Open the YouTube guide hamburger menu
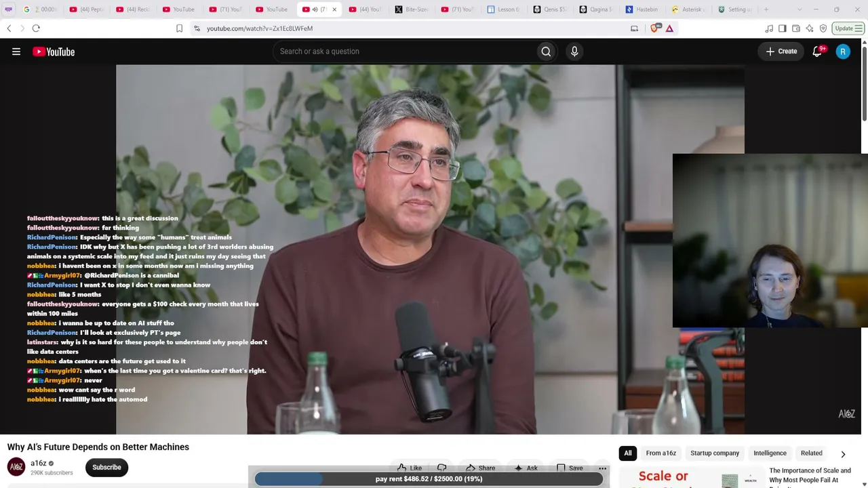Image resolution: width=868 pixels, height=488 pixels. click(x=16, y=52)
